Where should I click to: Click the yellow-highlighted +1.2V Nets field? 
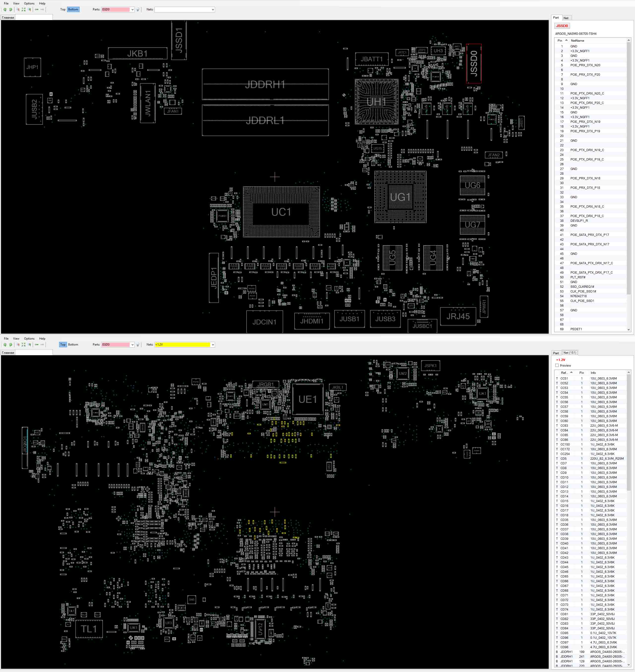click(x=183, y=345)
